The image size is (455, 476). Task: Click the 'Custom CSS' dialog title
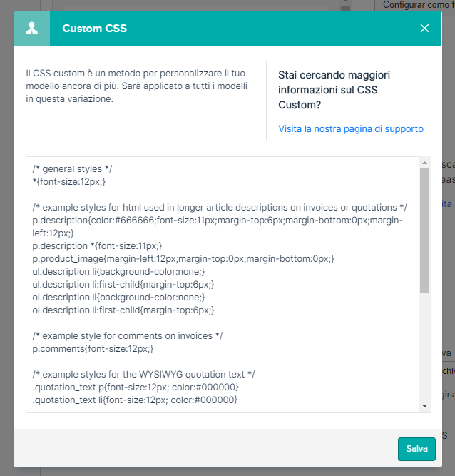94,29
